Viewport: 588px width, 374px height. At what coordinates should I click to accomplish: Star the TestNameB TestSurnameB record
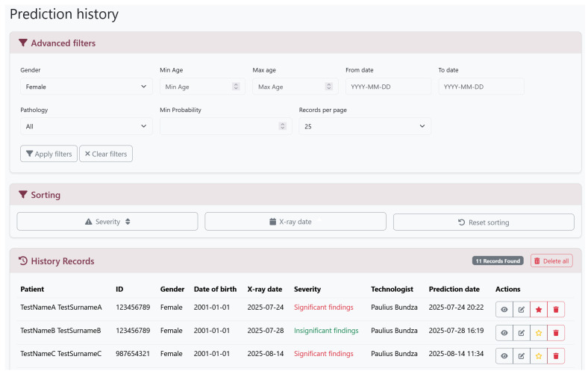(539, 333)
